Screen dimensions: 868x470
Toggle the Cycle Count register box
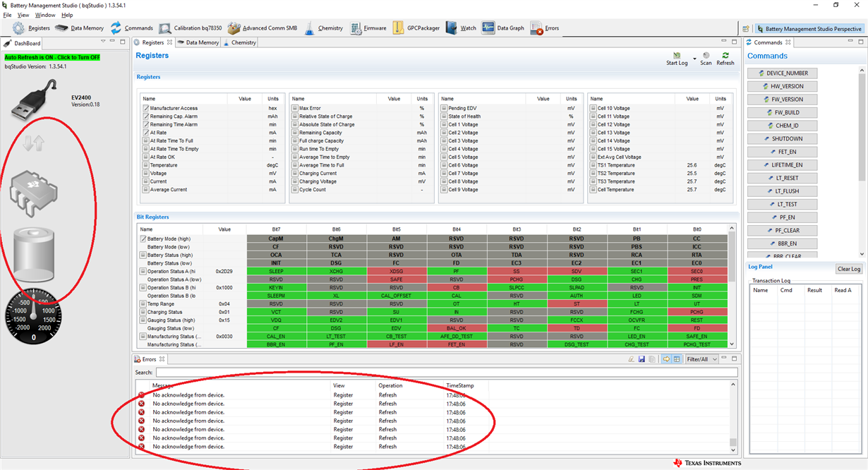(294, 189)
